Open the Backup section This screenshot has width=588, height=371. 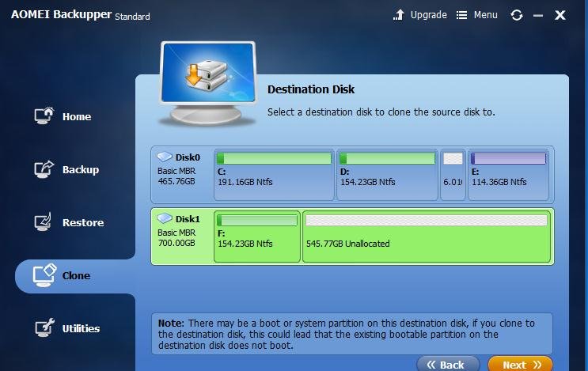81,169
